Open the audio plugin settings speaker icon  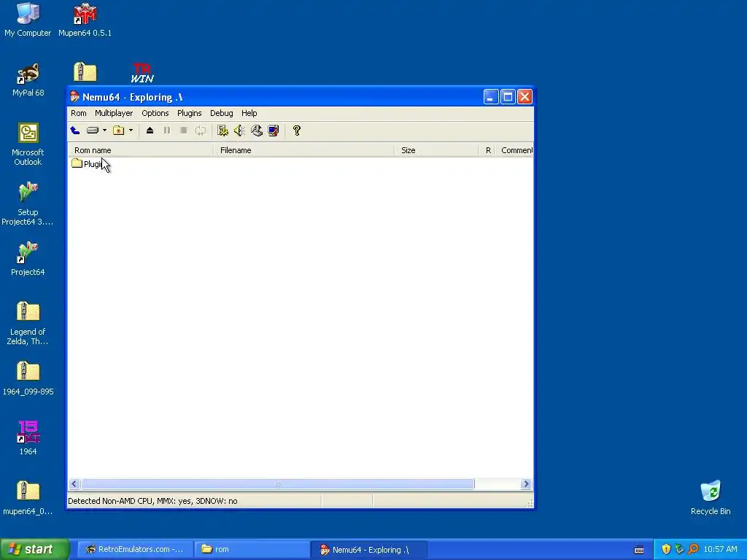coord(239,131)
